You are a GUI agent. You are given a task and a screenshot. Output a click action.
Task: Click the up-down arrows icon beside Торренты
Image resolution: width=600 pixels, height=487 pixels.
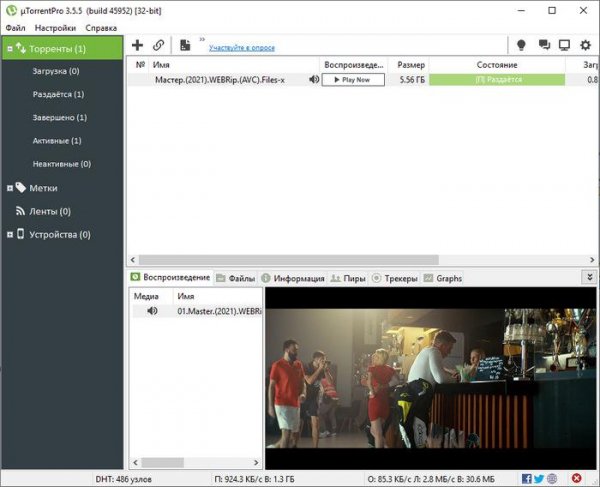coord(21,48)
